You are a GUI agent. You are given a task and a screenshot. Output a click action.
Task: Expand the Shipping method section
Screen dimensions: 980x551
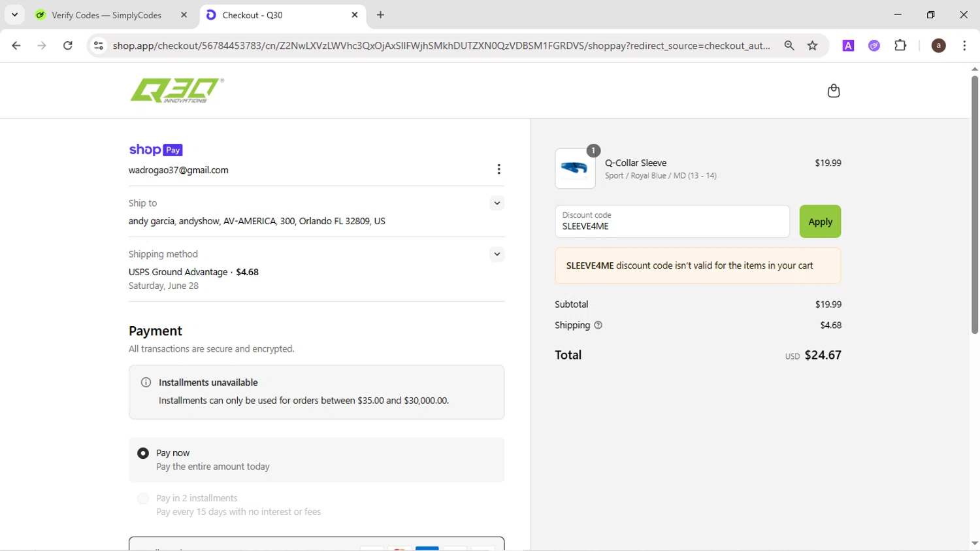497,254
